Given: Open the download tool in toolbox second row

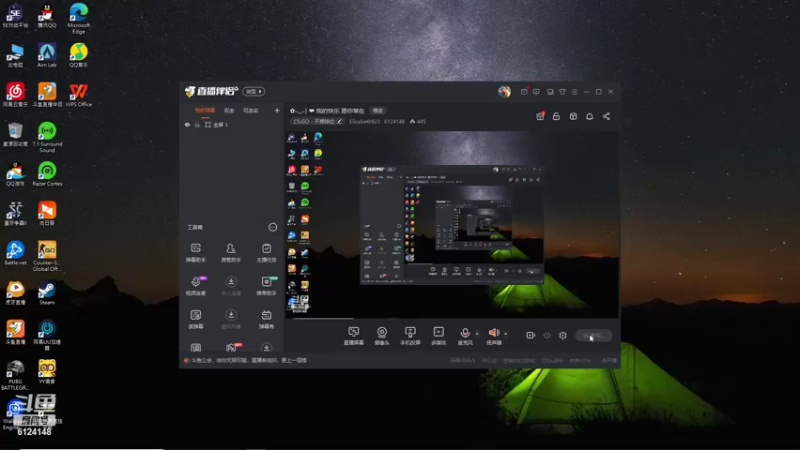Looking at the screenshot, I should pyautogui.click(x=231, y=286).
